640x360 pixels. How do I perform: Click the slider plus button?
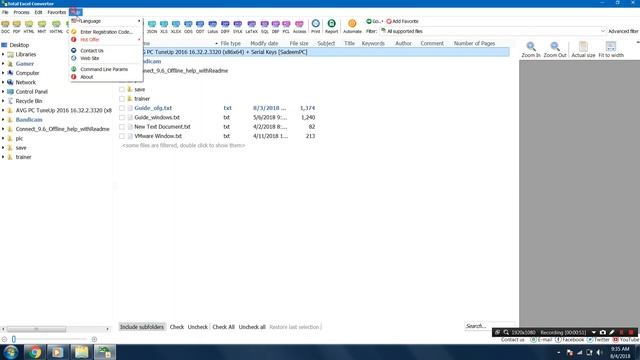[94, 339]
